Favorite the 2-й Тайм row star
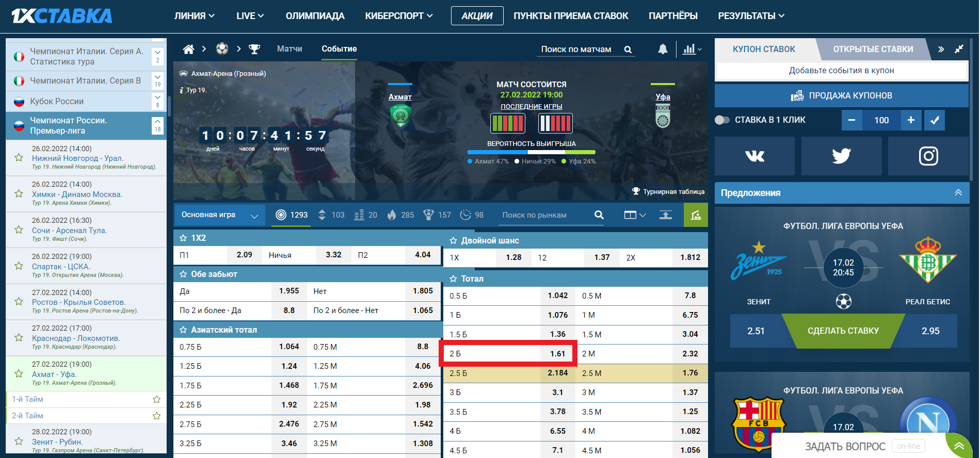 coord(156,416)
